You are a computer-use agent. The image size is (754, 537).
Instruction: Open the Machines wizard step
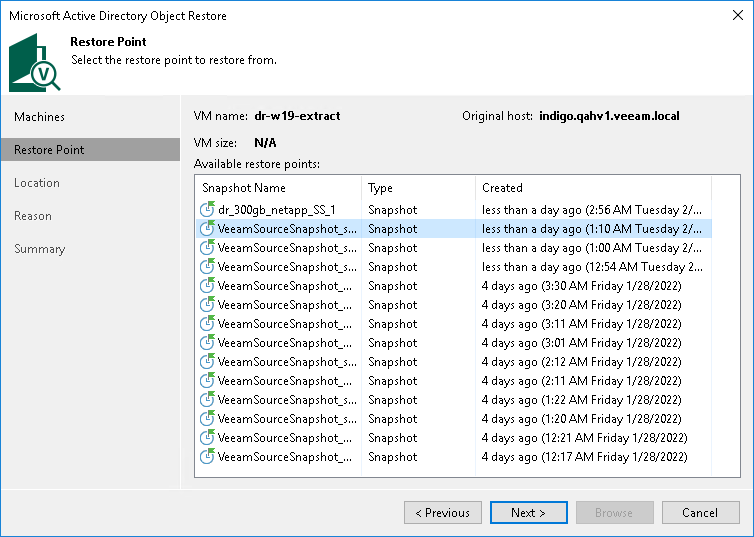click(40, 117)
